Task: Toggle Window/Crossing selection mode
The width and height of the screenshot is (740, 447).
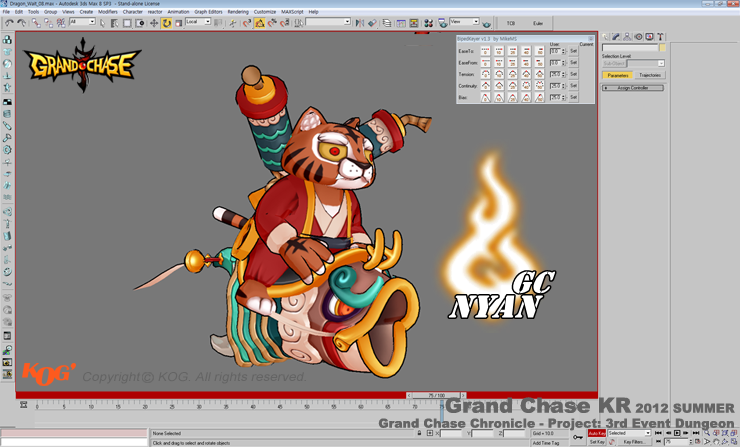Action: (140, 23)
